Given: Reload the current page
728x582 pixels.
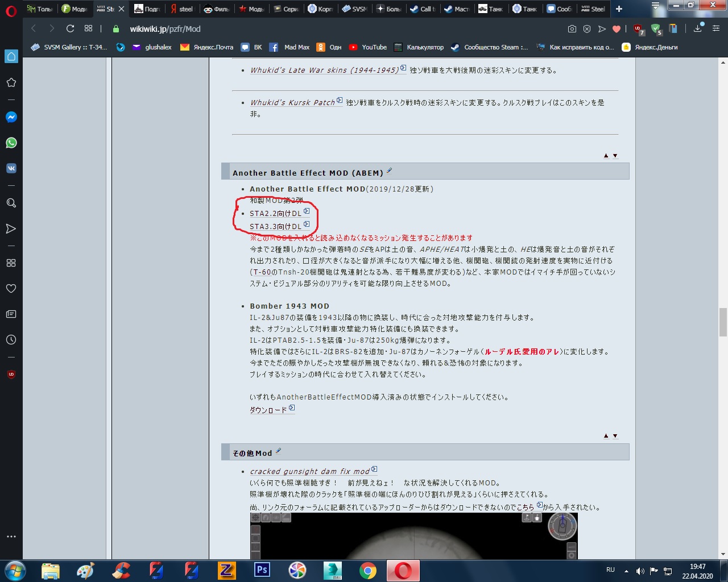Looking at the screenshot, I should [70, 28].
